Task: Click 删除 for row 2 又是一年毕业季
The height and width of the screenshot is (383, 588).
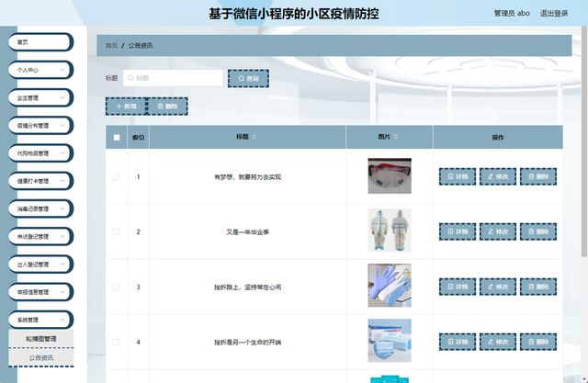Action: 538,231
